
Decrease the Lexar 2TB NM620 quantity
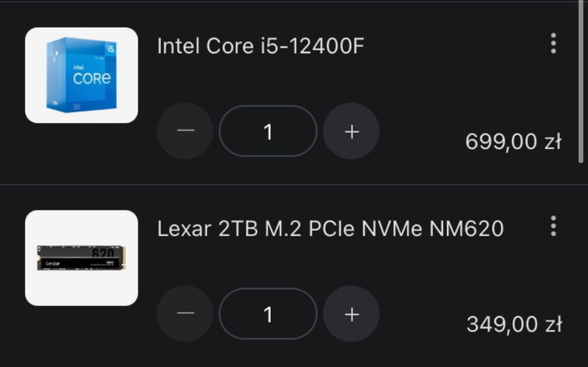[x=184, y=315]
